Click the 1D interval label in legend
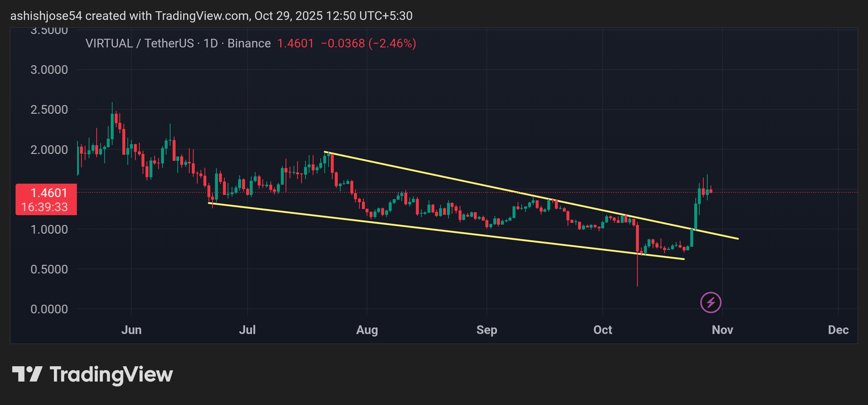The width and height of the screenshot is (868, 405). click(210, 43)
